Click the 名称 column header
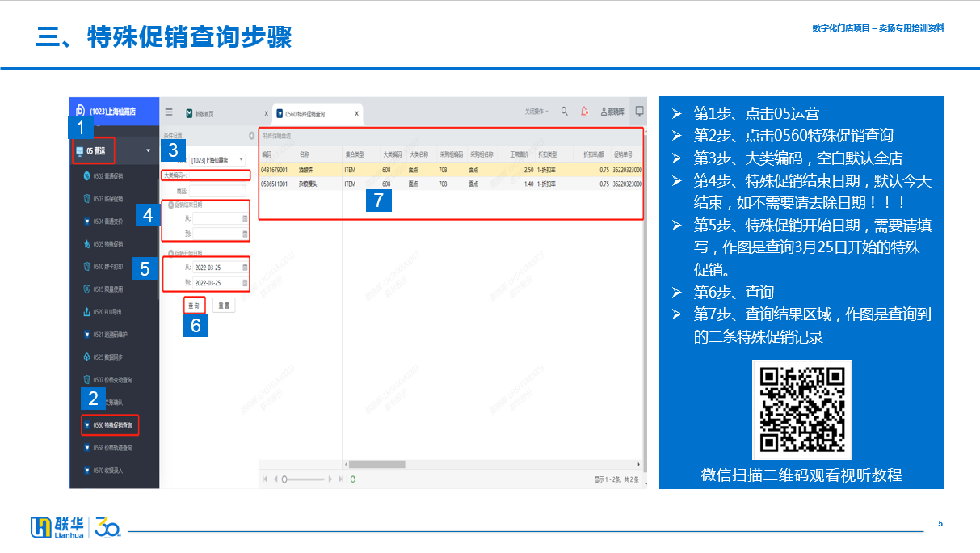The width and height of the screenshot is (980, 553). click(318, 154)
